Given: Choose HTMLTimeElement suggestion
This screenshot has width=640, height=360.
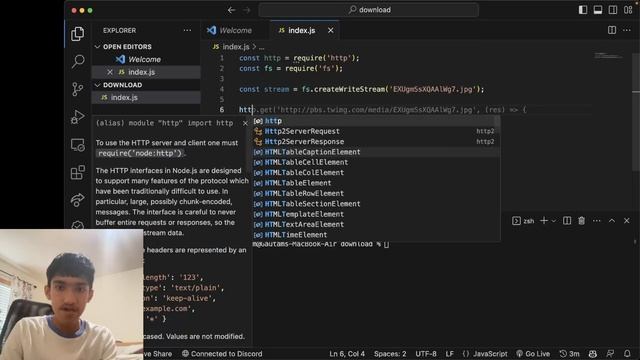Looking at the screenshot, I should pos(376,235).
